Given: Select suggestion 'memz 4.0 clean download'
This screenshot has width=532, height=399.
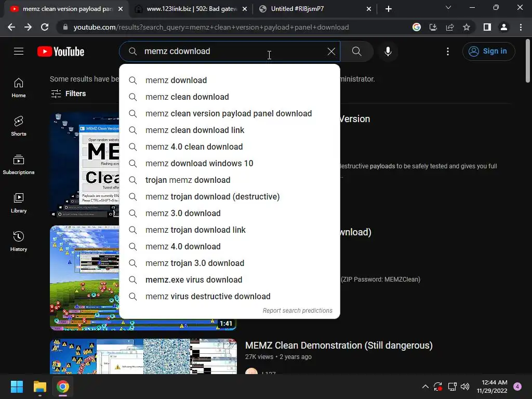Looking at the screenshot, I should pyautogui.click(x=229, y=147).
